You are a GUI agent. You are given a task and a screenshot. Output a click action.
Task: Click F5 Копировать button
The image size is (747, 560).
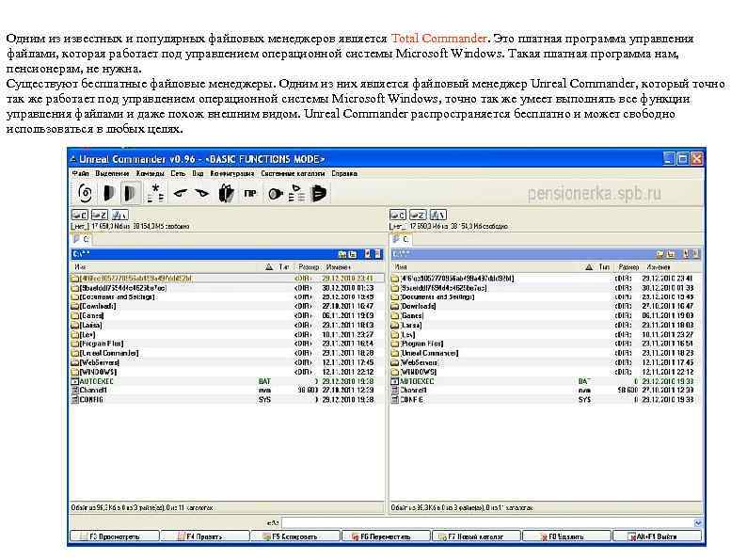point(295,536)
